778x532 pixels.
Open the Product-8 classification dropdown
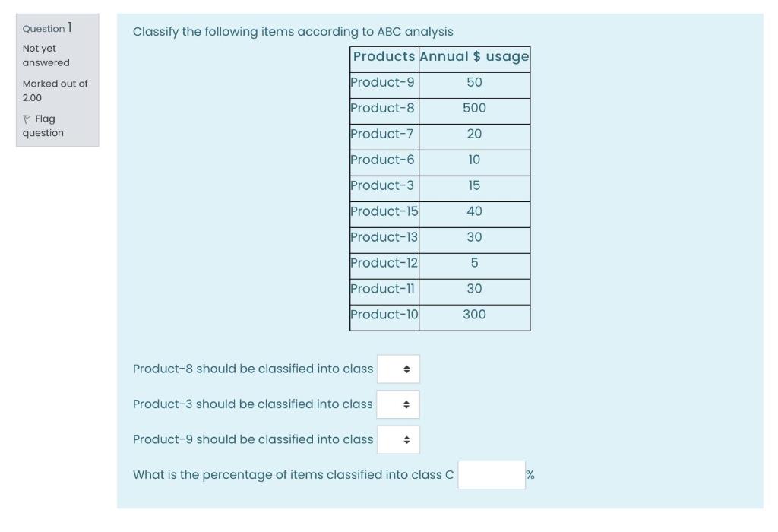[398, 369]
